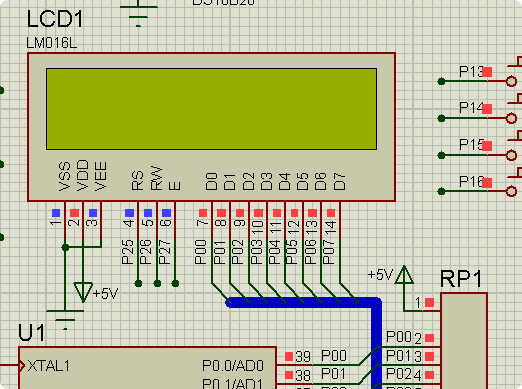The image size is (522, 389).
Task: Click the P13 terminal red marker
Action: click(487, 72)
